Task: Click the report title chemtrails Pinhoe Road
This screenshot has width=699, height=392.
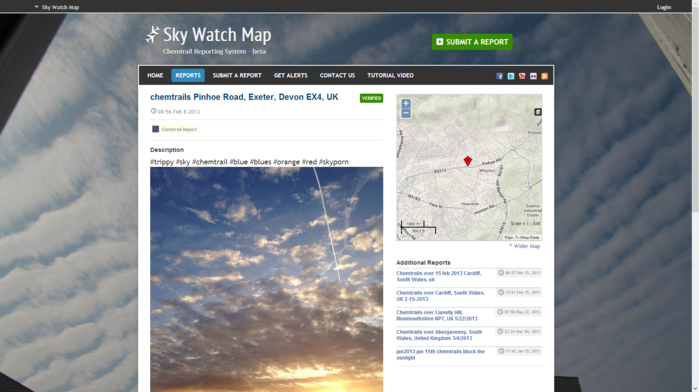Action: 244,97
